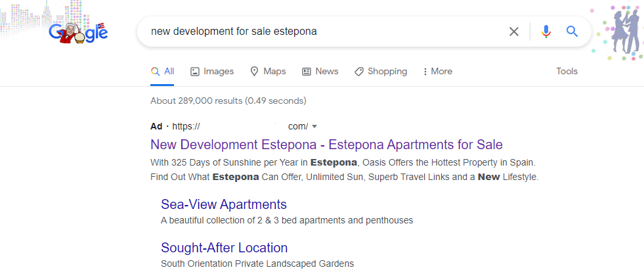Open the Sea-View Apartments sitelink
The height and width of the screenshot is (274, 644).
click(x=224, y=204)
